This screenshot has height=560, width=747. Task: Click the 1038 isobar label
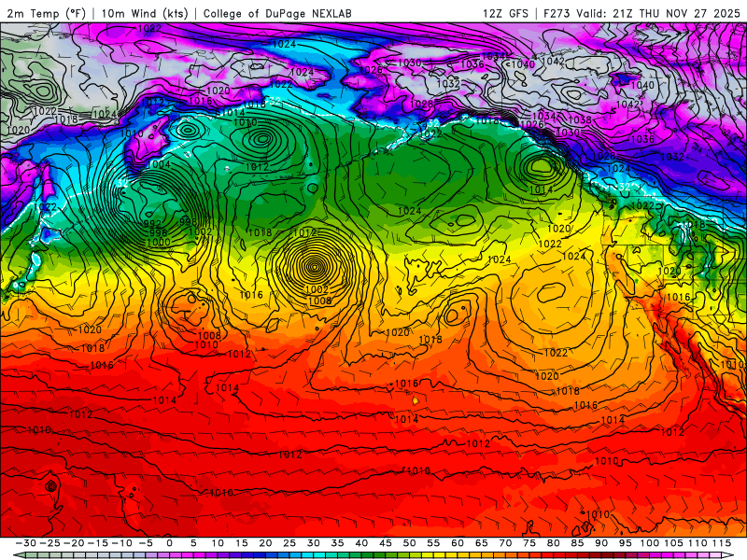[580, 120]
